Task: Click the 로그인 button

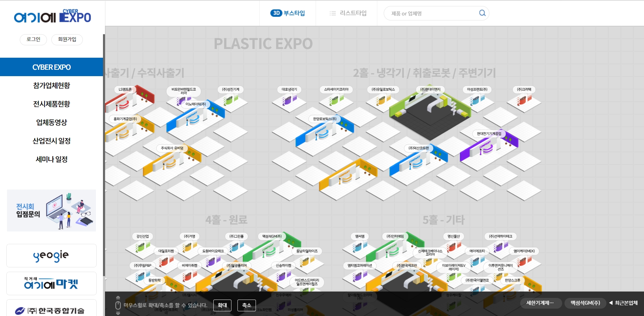Action: pyautogui.click(x=34, y=39)
